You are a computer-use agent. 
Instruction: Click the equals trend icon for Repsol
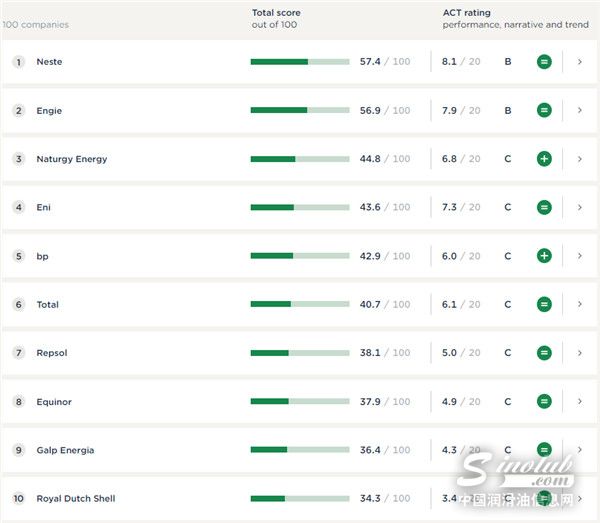click(x=544, y=353)
